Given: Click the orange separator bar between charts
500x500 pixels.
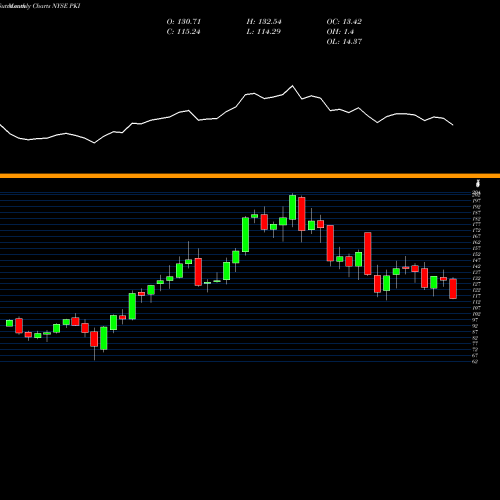Looking at the screenshot, I should 250,176.
